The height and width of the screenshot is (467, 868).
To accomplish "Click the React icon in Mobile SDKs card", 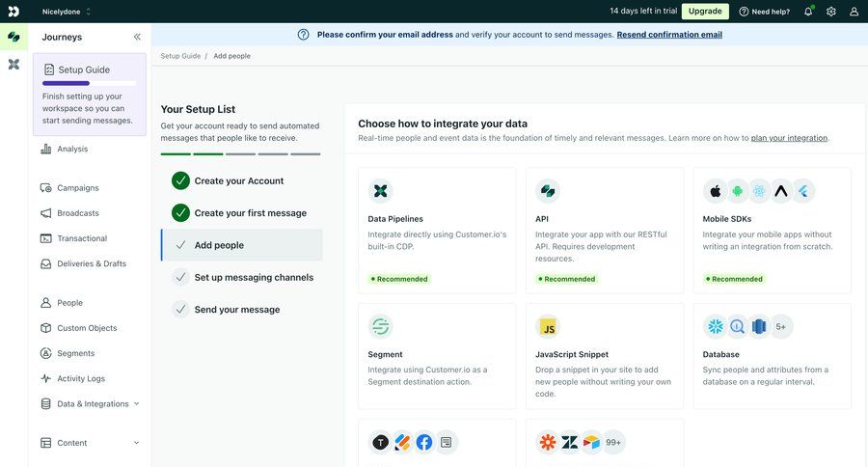I will point(759,191).
